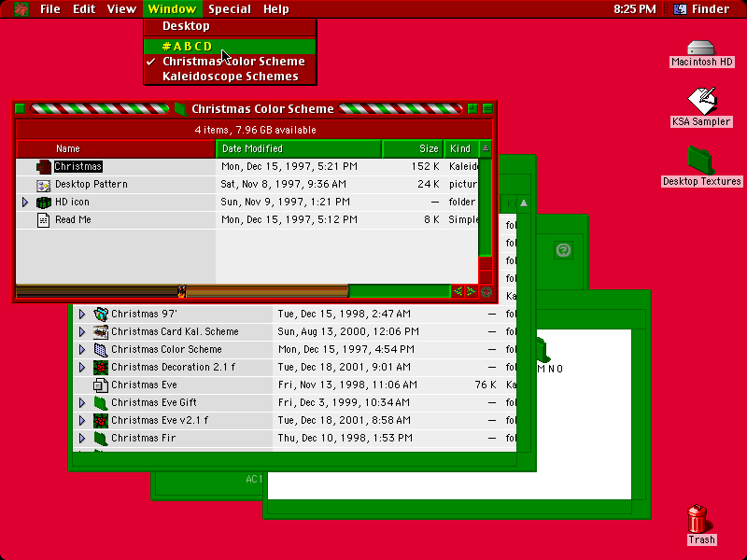Sort by Size column header

pos(413,148)
